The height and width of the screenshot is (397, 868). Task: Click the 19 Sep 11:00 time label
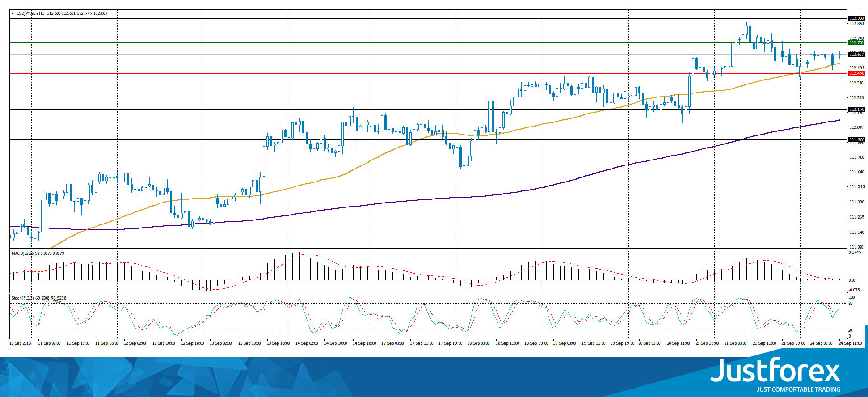coord(593,343)
